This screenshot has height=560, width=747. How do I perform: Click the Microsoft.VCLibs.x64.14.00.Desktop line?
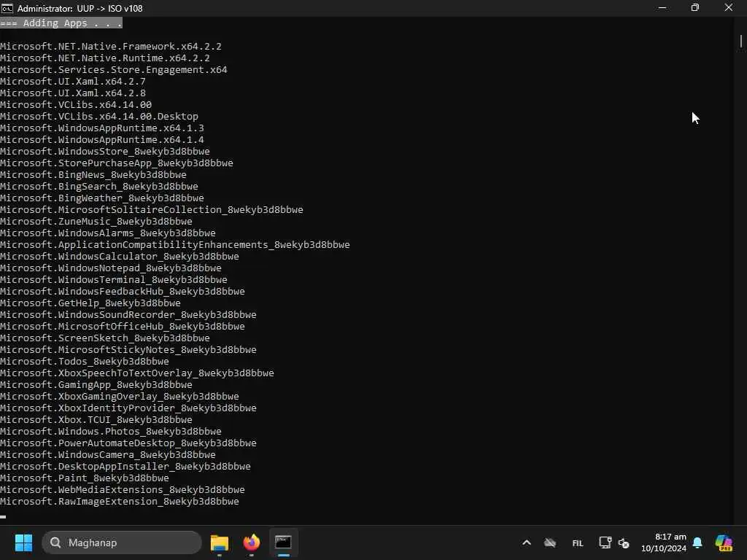pos(99,116)
